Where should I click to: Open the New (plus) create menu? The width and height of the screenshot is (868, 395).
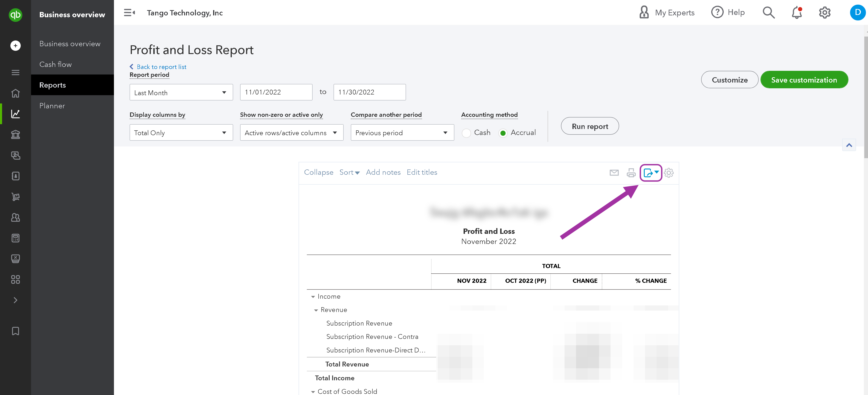[x=15, y=46]
